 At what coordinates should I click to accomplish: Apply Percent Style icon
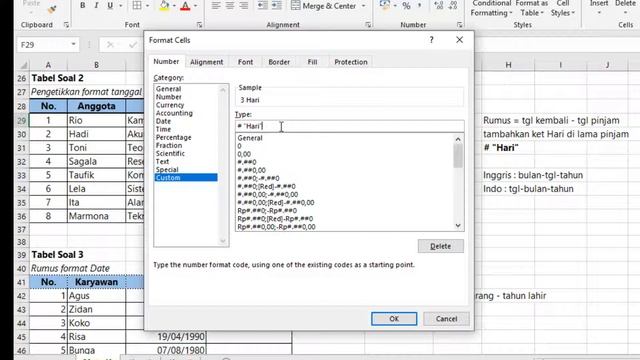pos(406,6)
